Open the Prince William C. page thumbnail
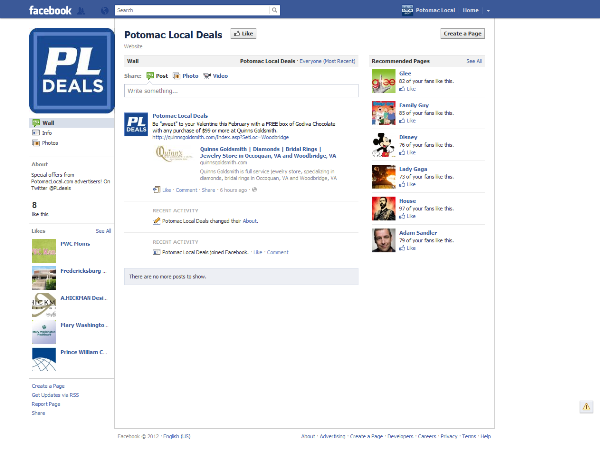This screenshot has width=600, height=457. 44,359
